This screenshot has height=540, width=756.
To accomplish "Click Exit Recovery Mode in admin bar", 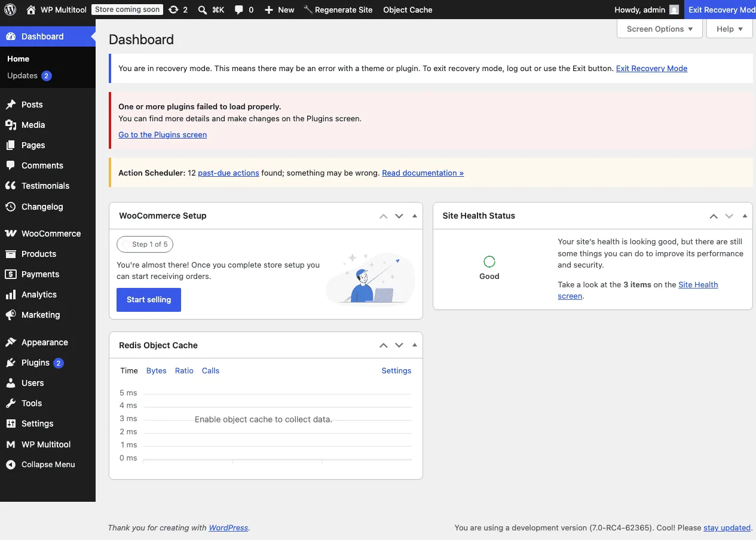I will pos(720,10).
